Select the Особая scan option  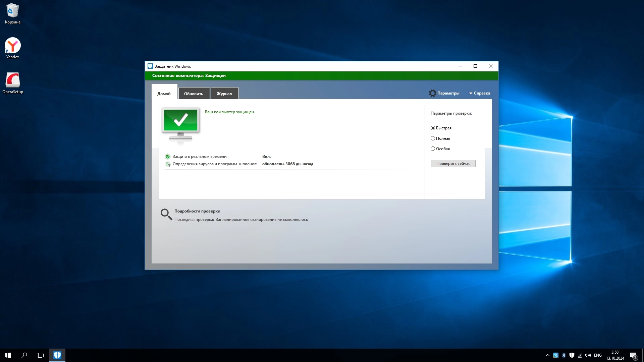(433, 149)
